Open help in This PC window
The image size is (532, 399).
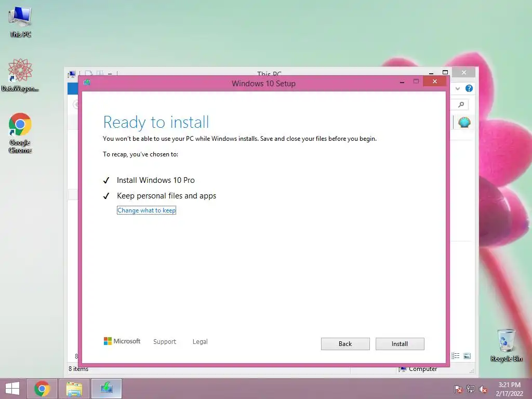coord(469,88)
